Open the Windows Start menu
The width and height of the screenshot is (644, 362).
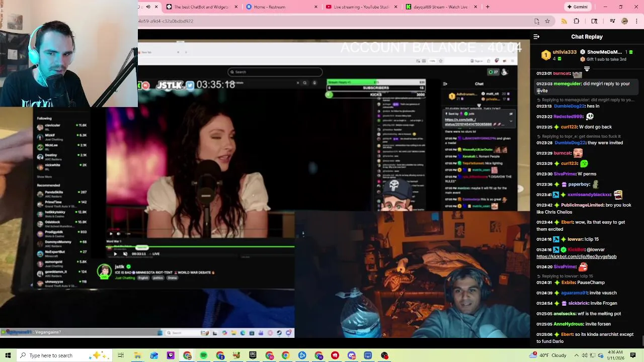point(8,355)
